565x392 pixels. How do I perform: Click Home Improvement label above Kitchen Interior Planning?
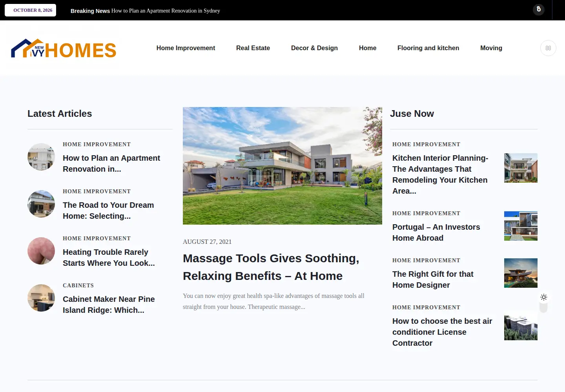pyautogui.click(x=426, y=144)
